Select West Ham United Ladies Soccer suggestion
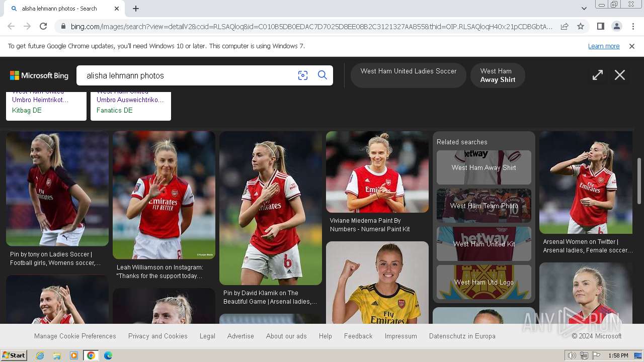The height and width of the screenshot is (362, 644). 409,75
